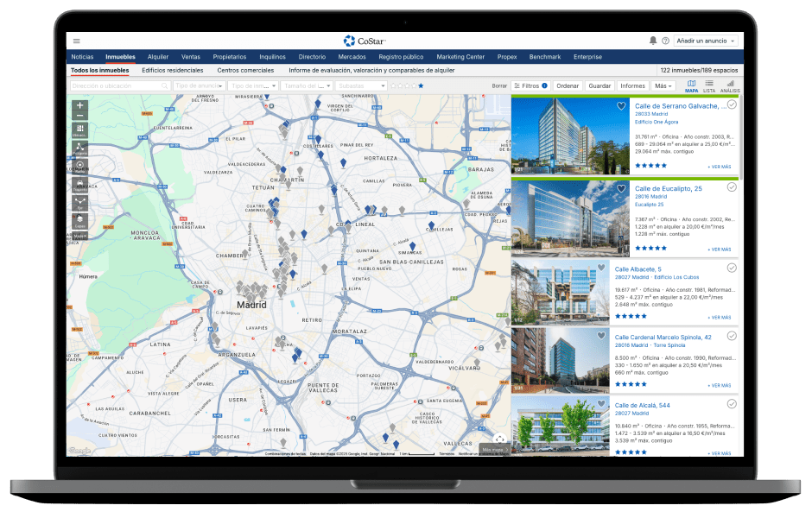Favorite Calle de Serrano Galvache with heart

[x=620, y=106]
